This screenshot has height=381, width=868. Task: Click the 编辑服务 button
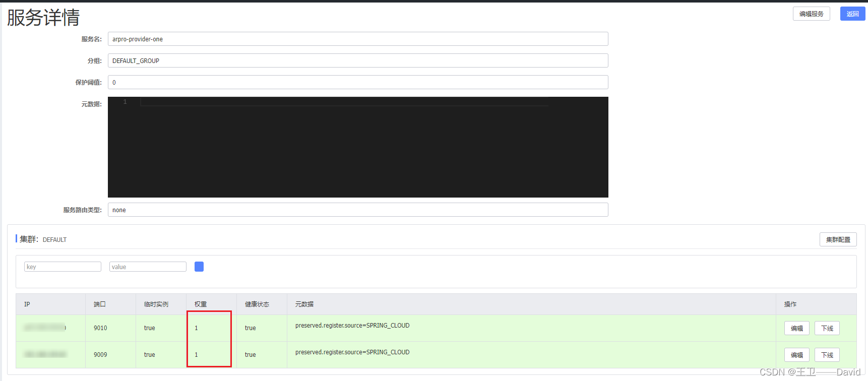click(x=811, y=14)
